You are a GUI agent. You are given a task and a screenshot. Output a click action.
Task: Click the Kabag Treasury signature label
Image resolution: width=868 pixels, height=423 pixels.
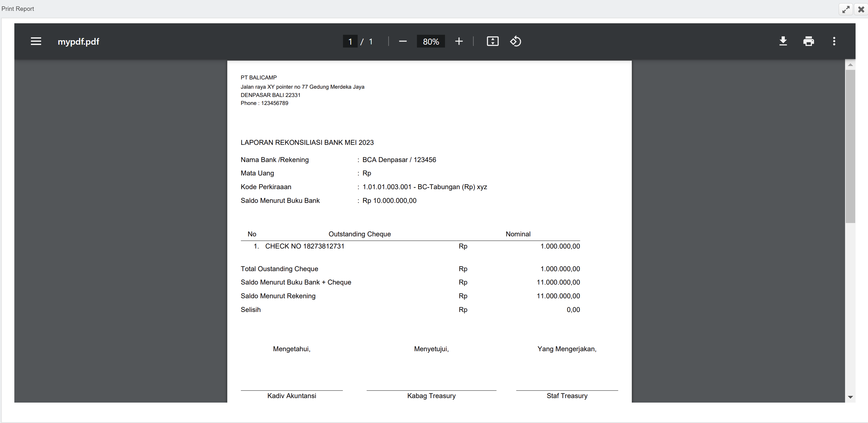pyautogui.click(x=431, y=396)
